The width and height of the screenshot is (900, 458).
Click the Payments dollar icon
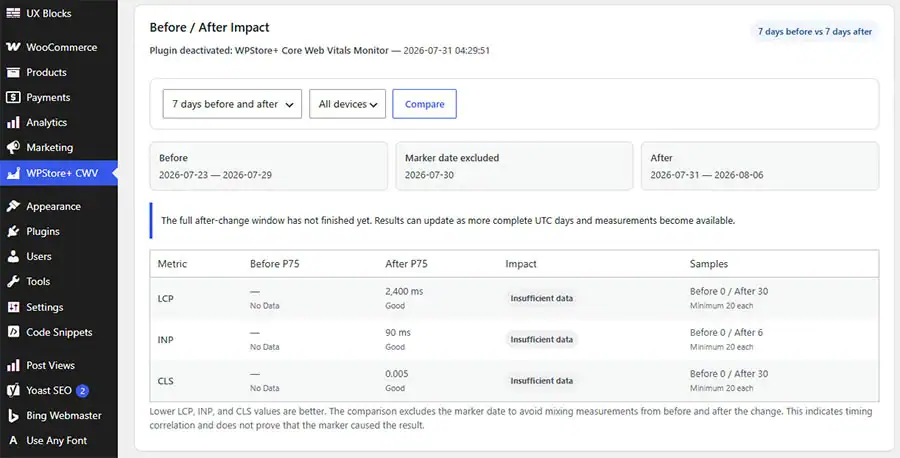13,98
